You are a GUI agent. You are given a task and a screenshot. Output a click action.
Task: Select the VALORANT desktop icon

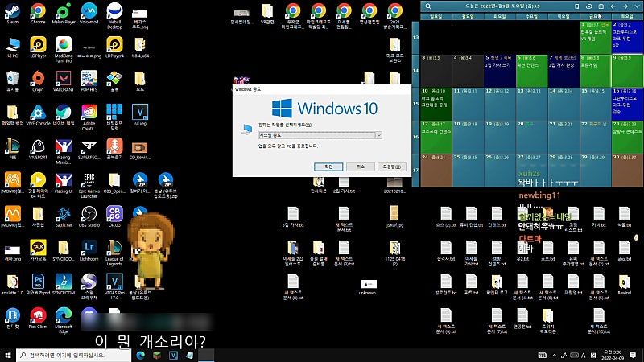pos(64,81)
